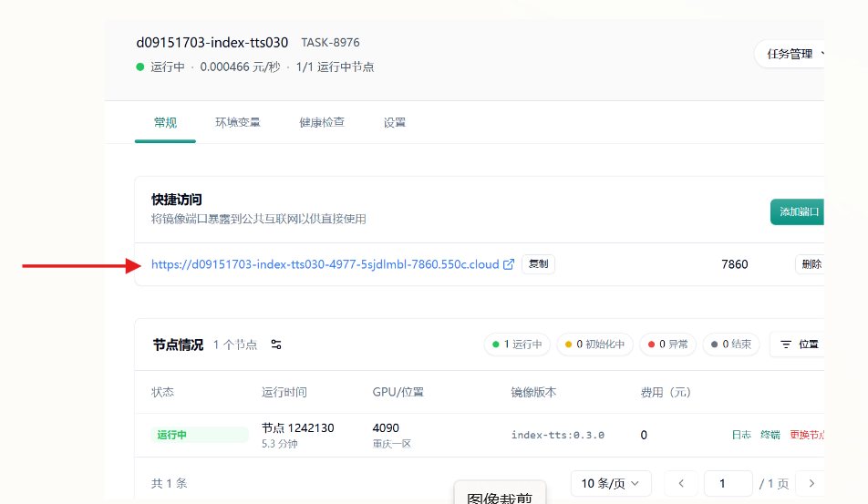Go to previous page arrow
This screenshot has width=868, height=504.
click(x=681, y=483)
